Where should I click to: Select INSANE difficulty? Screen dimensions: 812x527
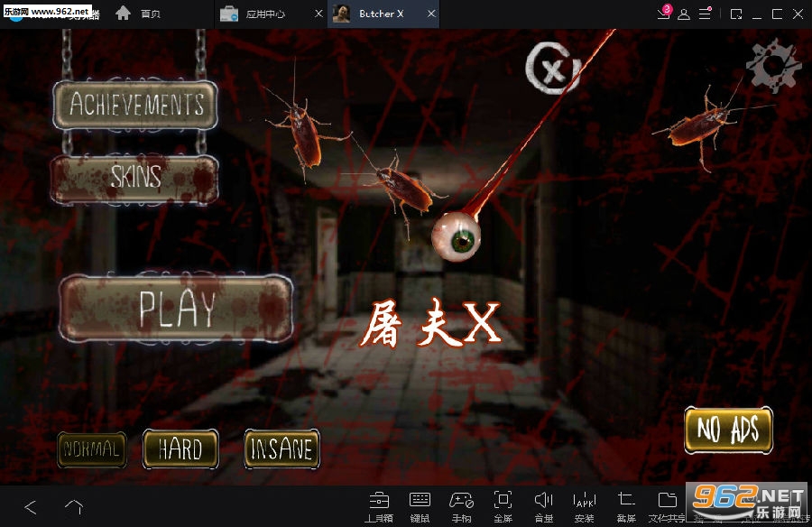click(281, 448)
